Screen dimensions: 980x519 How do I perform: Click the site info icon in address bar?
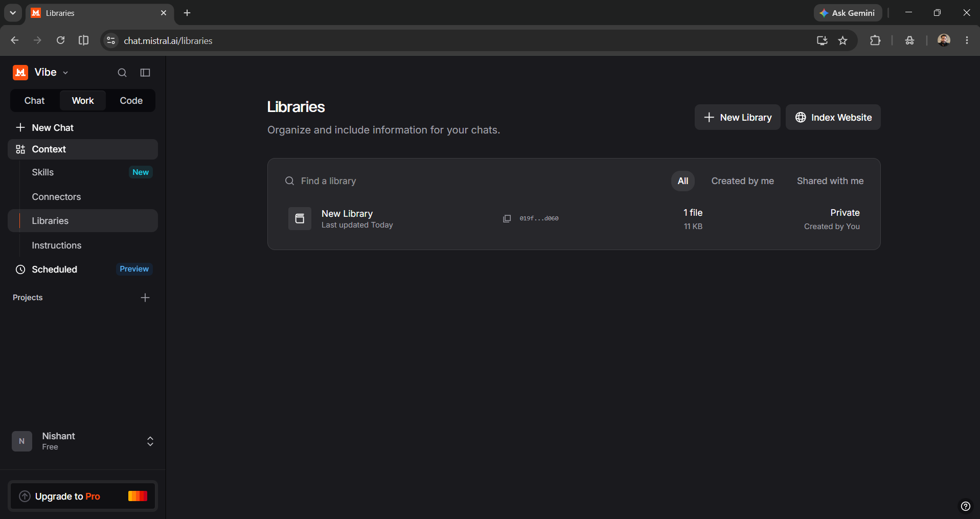110,40
